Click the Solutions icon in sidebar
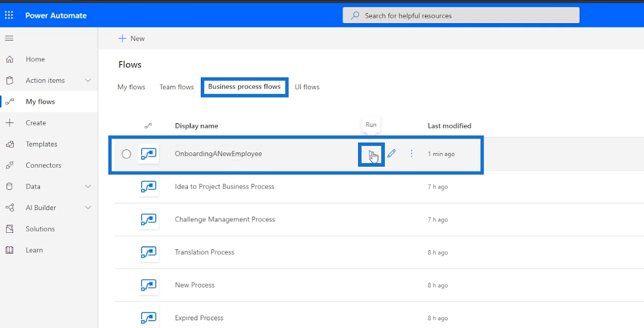 pos(10,229)
